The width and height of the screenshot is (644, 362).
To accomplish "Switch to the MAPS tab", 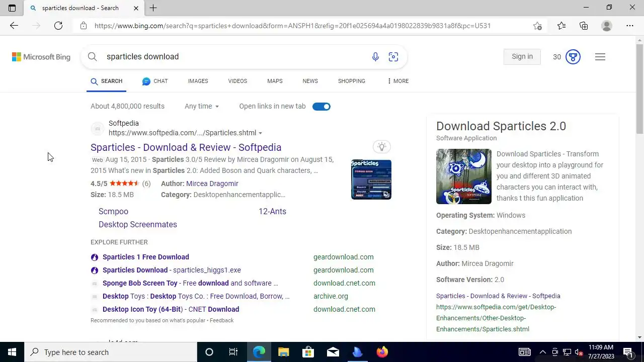I will tap(275, 81).
